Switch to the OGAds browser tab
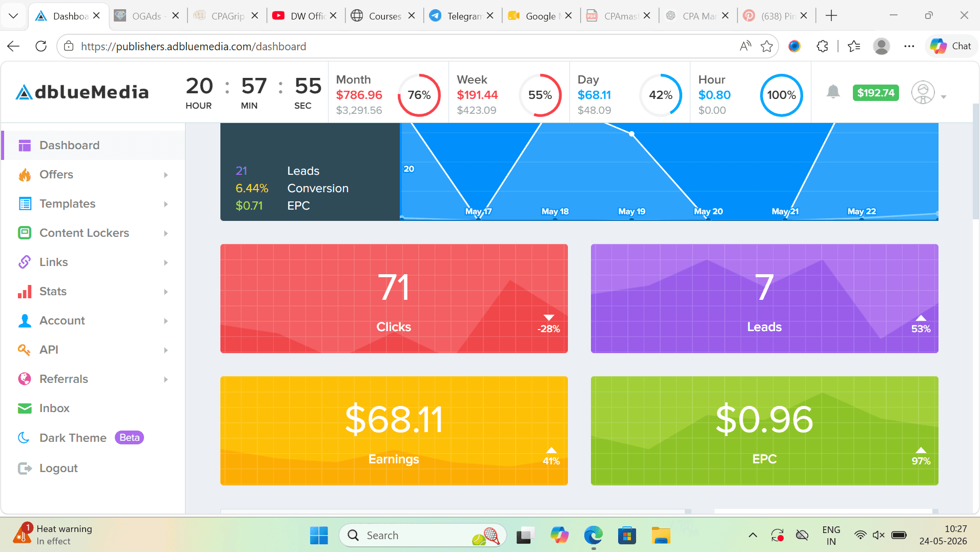This screenshot has height=552, width=980. tap(148, 16)
